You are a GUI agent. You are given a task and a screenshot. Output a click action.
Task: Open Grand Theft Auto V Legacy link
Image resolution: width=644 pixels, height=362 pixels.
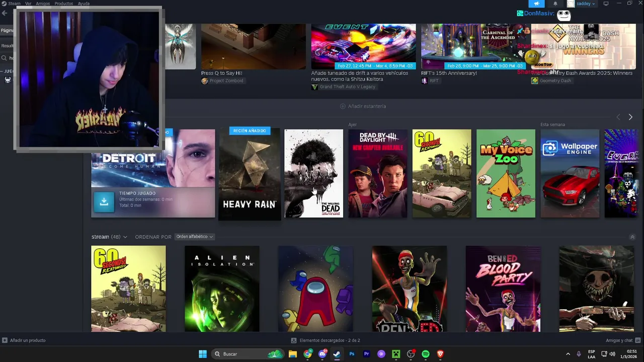tap(343, 87)
